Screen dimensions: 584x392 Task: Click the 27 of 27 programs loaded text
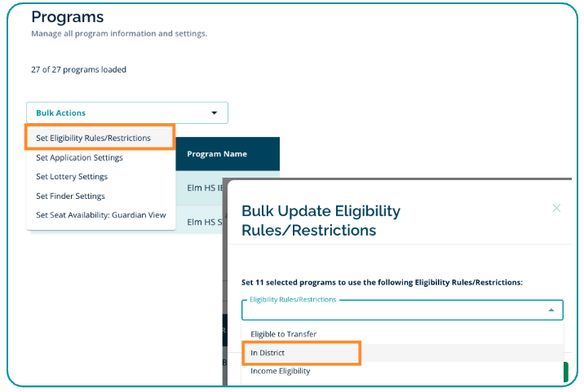point(78,70)
